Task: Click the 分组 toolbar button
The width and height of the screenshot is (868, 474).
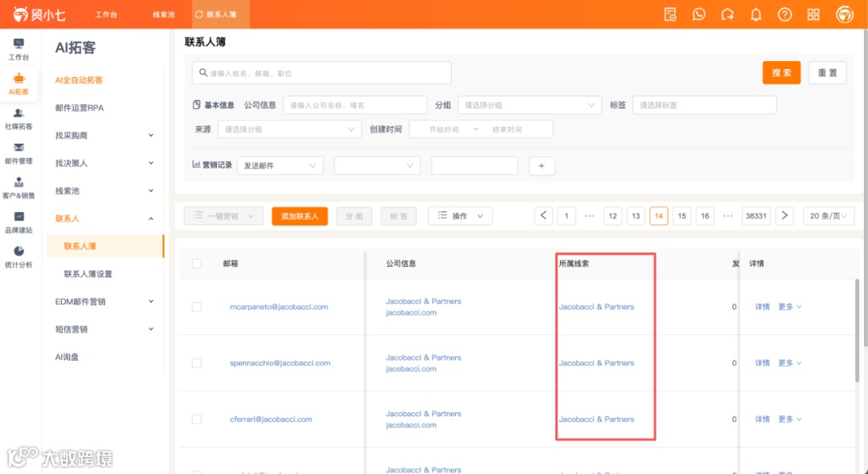Action: pyautogui.click(x=354, y=216)
